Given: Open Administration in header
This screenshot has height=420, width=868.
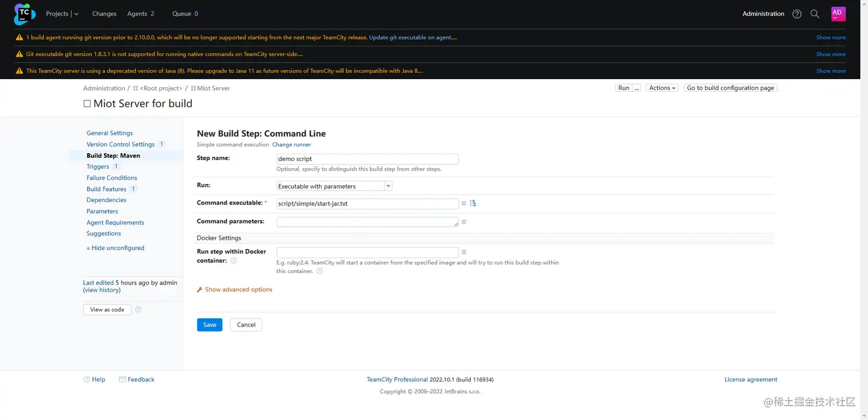Looking at the screenshot, I should 763,14.
